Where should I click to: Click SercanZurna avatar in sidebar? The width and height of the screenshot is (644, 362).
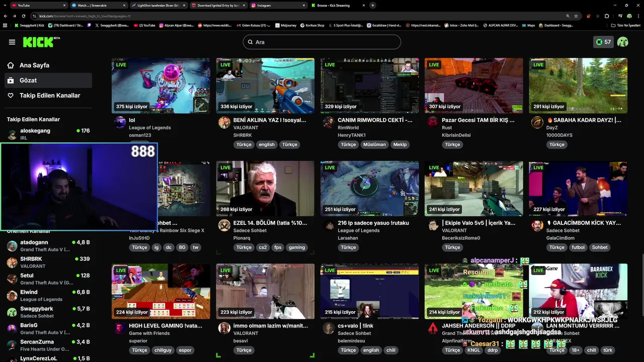[12, 345]
